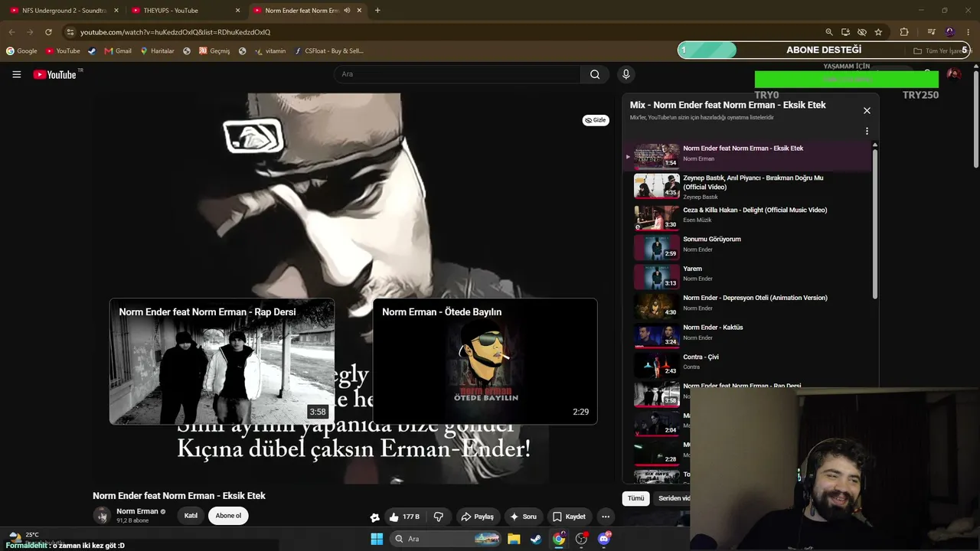
Task: Ask about the video with Soru
Action: click(523, 517)
